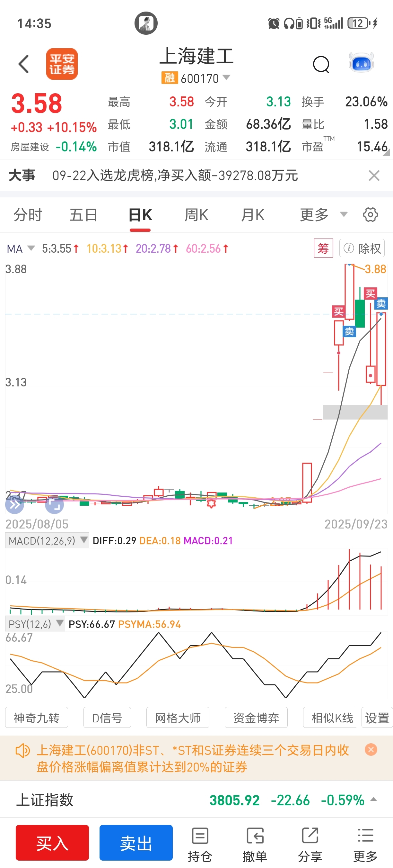Tap the back arrow icon
The image size is (393, 868).
[x=24, y=64]
